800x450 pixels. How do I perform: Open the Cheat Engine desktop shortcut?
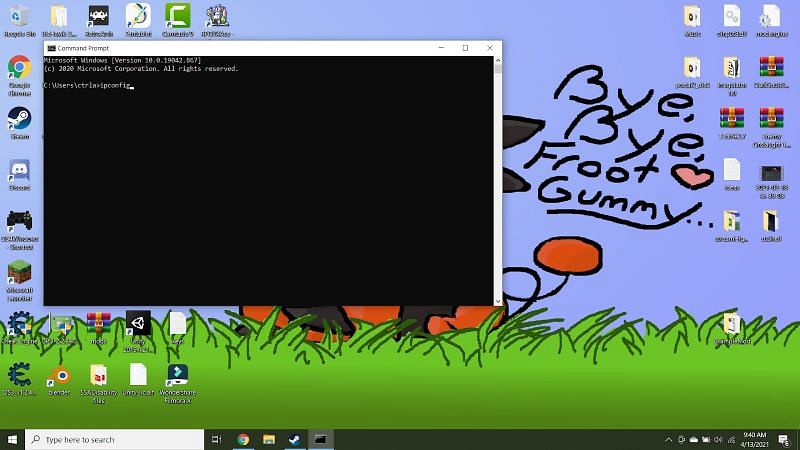(19, 324)
